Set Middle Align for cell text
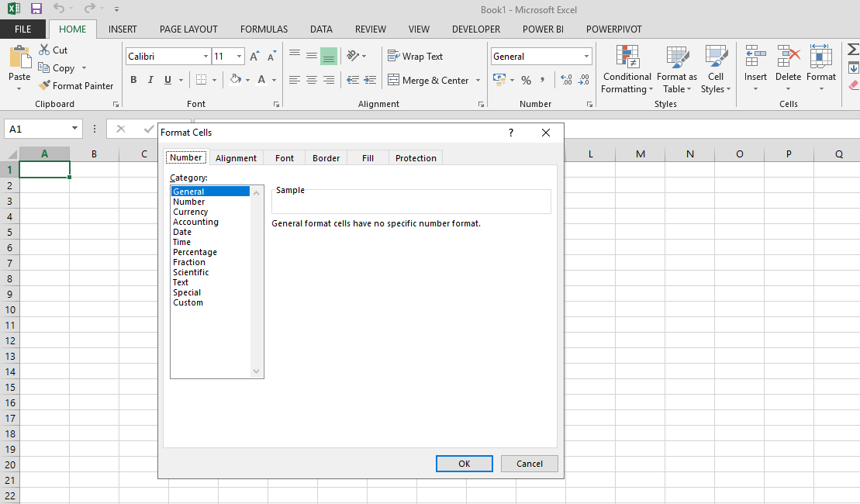The image size is (860, 504). point(312,55)
